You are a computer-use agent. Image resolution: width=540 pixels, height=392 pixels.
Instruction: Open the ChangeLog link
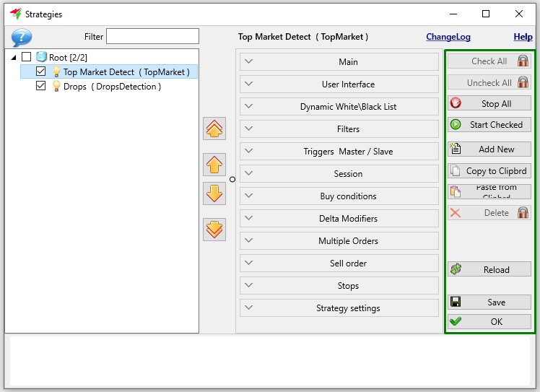(448, 37)
